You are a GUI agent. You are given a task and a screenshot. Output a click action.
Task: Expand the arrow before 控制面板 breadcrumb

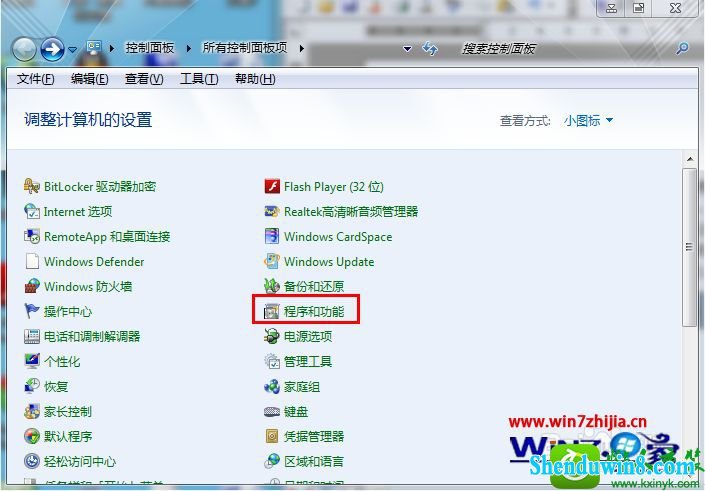point(112,48)
